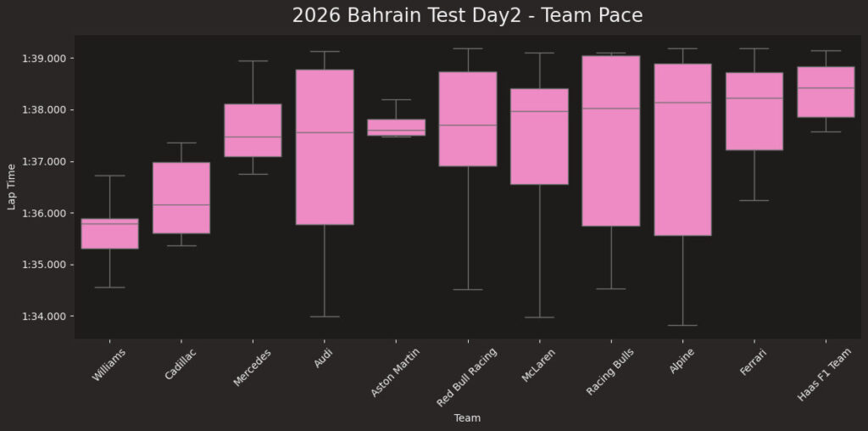
Task: Click the McLaren box plot
Action: click(x=539, y=136)
